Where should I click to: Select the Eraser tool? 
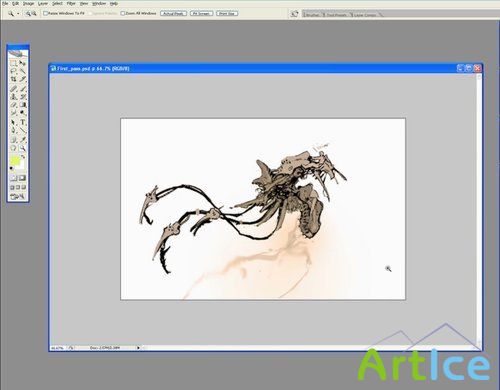tap(13, 105)
